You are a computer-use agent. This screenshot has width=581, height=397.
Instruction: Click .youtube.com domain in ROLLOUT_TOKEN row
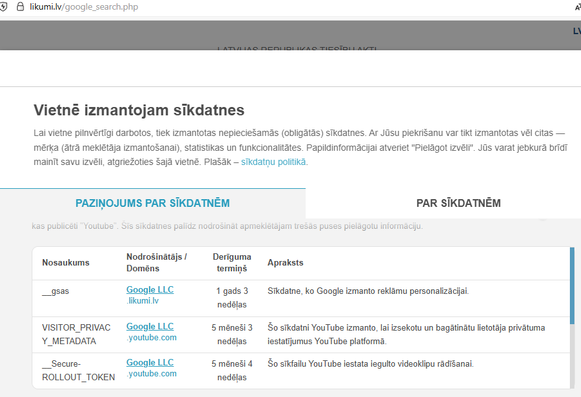click(152, 374)
